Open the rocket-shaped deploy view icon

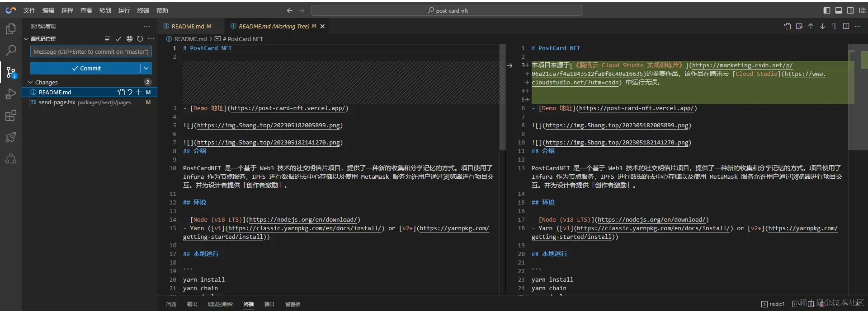(x=10, y=137)
